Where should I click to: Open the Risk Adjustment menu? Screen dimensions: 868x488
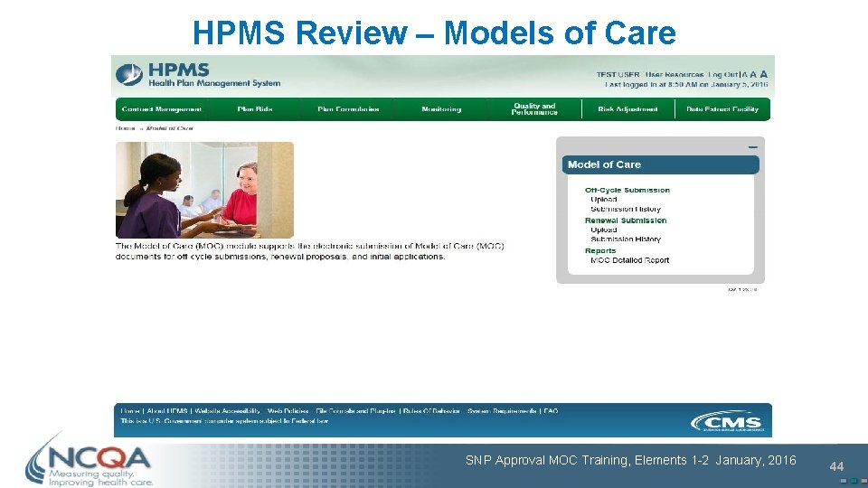tap(627, 109)
